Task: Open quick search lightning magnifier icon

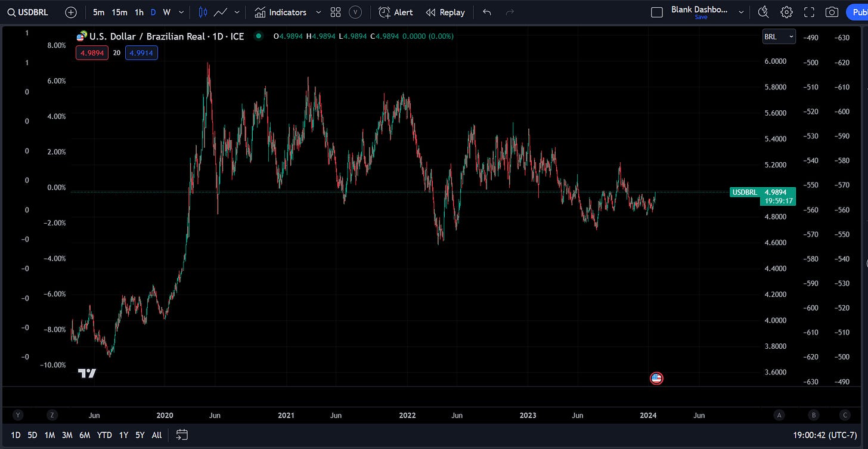Action: [x=763, y=12]
